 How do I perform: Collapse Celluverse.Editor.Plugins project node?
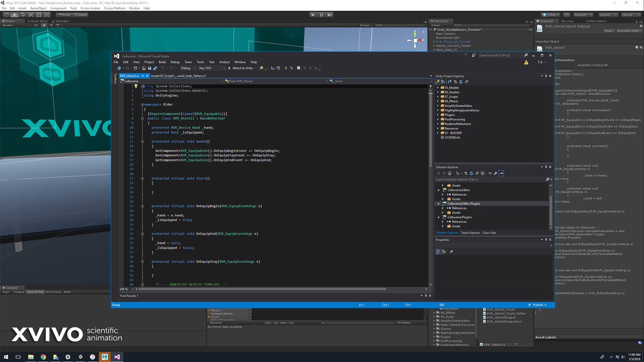[438, 204]
